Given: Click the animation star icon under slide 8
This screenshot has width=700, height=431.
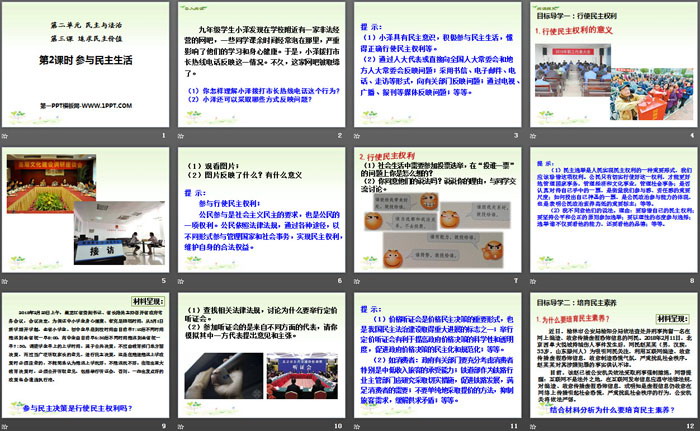Looking at the screenshot, I should click(533, 281).
